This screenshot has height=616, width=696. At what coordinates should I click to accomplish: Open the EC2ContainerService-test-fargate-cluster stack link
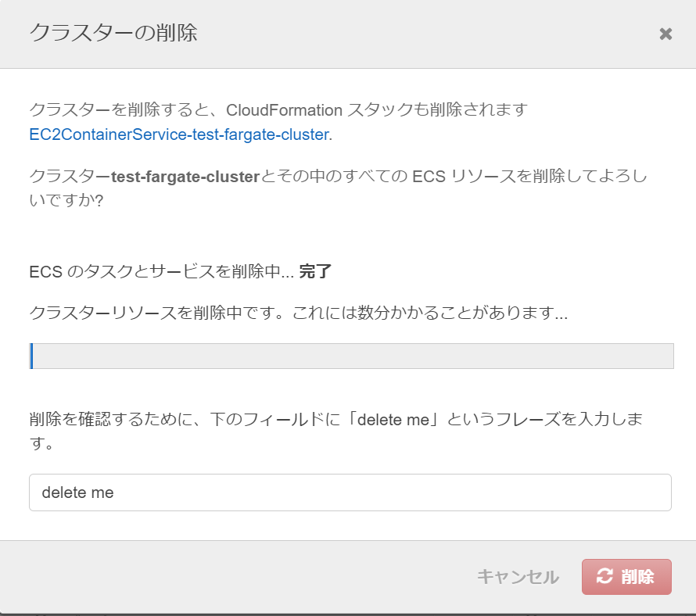pos(179,133)
